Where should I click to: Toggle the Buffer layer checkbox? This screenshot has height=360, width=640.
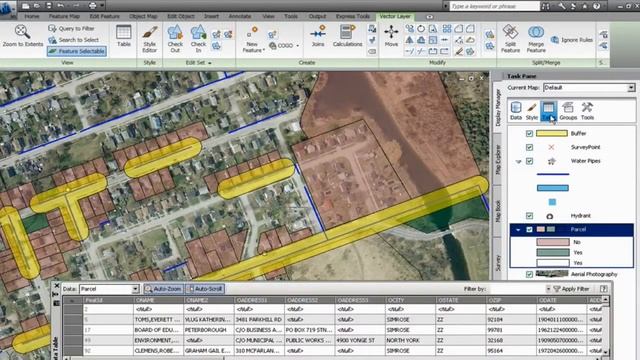[529, 133]
